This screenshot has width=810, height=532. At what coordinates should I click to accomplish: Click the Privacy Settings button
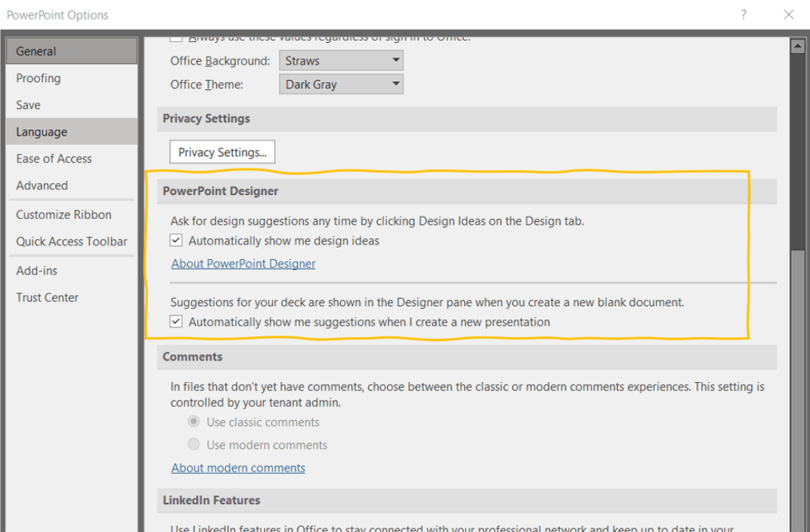click(222, 152)
